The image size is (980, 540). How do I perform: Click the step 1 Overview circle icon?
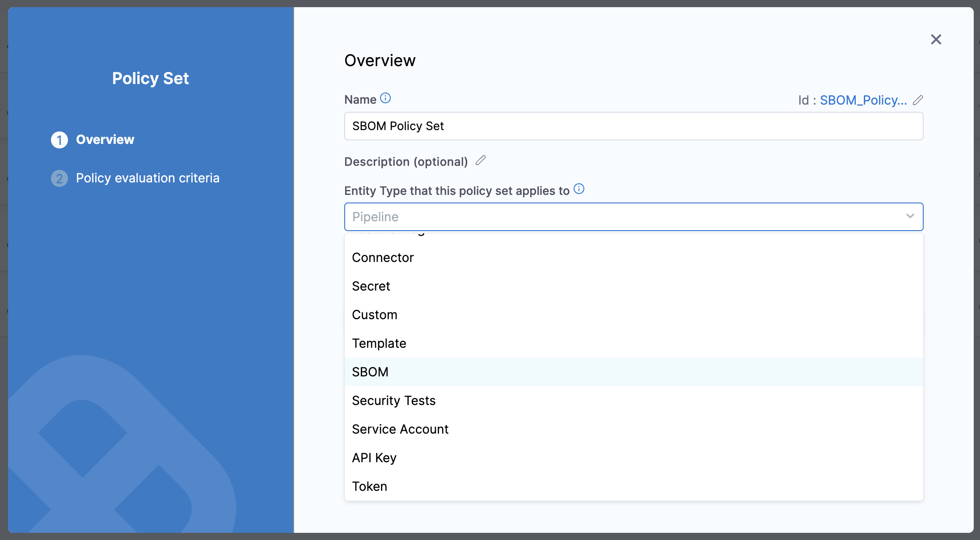click(59, 140)
